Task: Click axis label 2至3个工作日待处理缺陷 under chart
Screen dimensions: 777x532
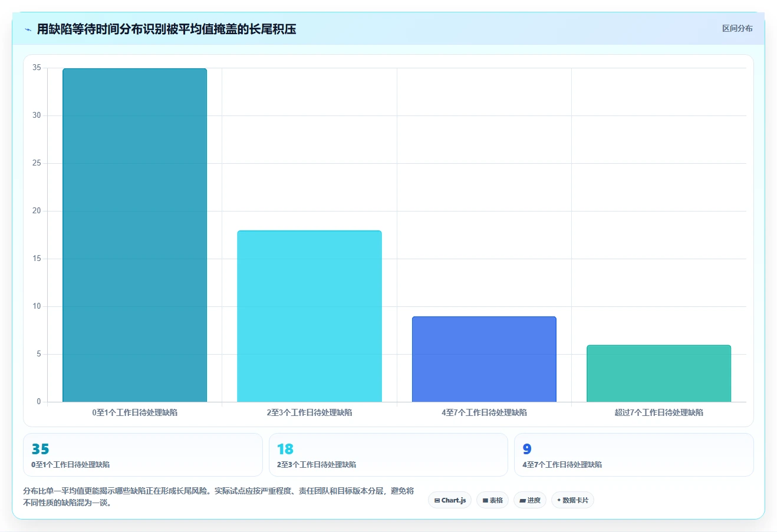Action: pos(310,412)
